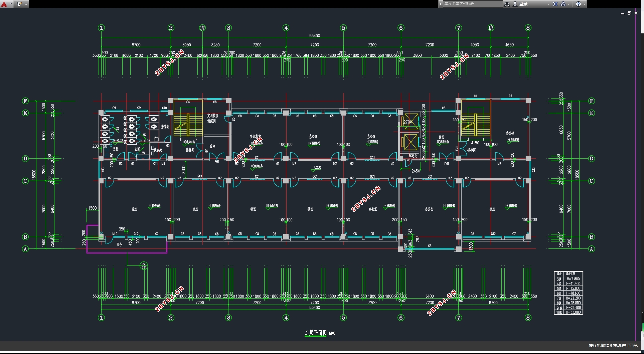Screen dimensions: 644x354
Task: Click the 6100 dimension text
Action: coord(430,296)
